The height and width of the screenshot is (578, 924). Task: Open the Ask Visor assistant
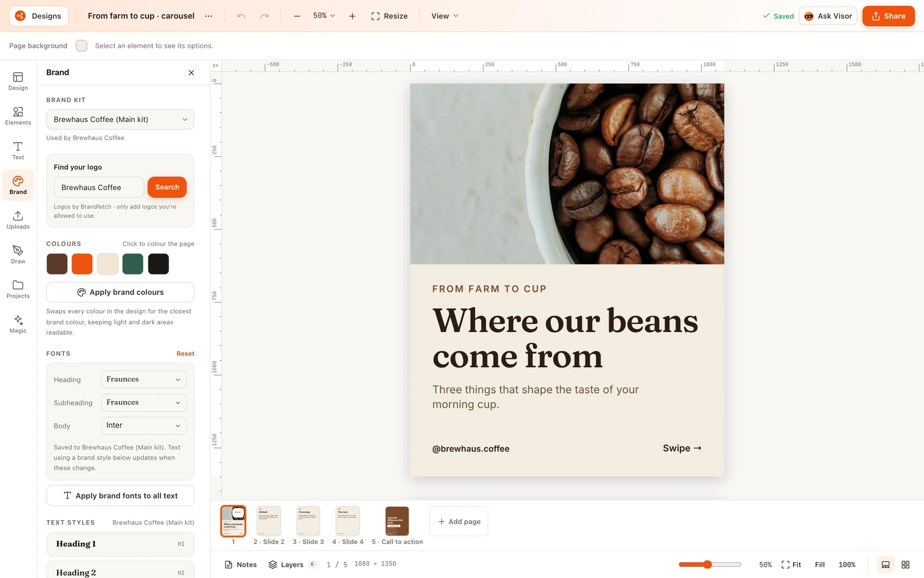click(x=828, y=16)
